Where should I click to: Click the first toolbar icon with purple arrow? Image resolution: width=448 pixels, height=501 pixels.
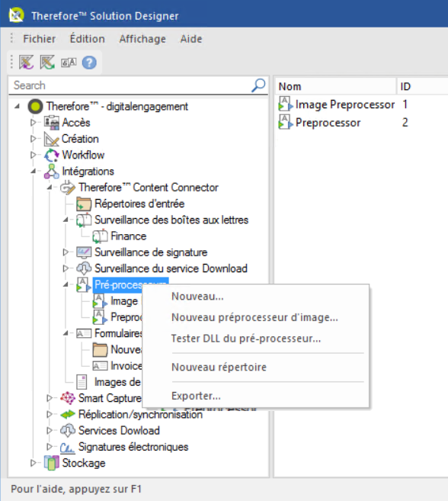click(x=26, y=62)
